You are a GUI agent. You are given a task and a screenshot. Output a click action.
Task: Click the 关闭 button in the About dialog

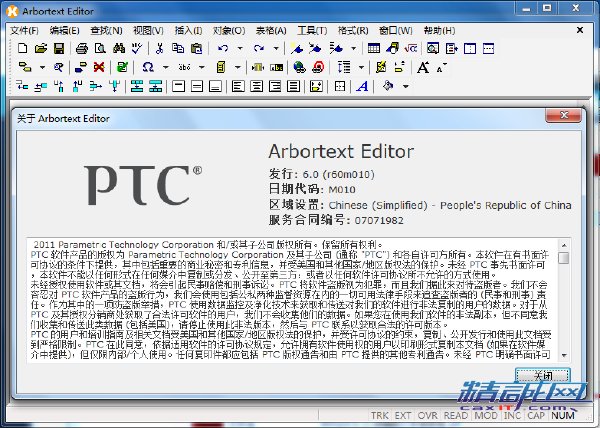543,375
